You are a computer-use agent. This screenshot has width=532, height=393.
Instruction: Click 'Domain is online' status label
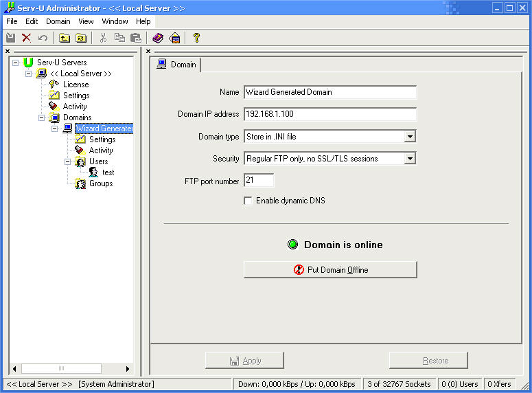343,245
